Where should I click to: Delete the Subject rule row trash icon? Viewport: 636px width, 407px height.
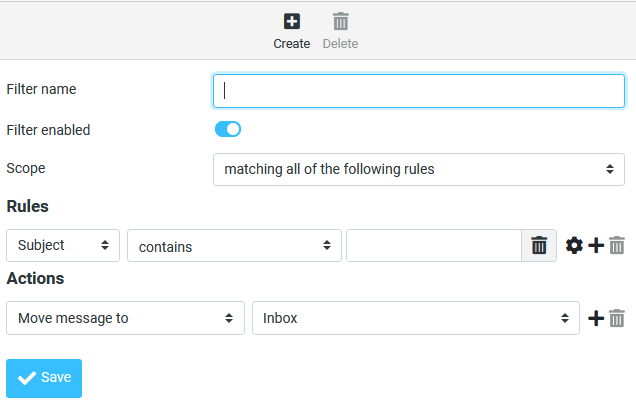pos(617,245)
